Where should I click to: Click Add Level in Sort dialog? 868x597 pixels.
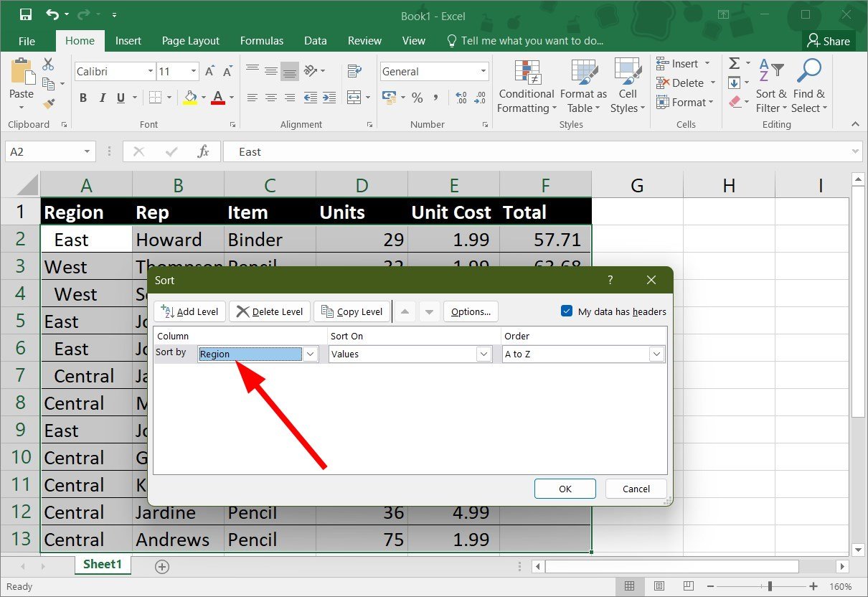tap(190, 311)
